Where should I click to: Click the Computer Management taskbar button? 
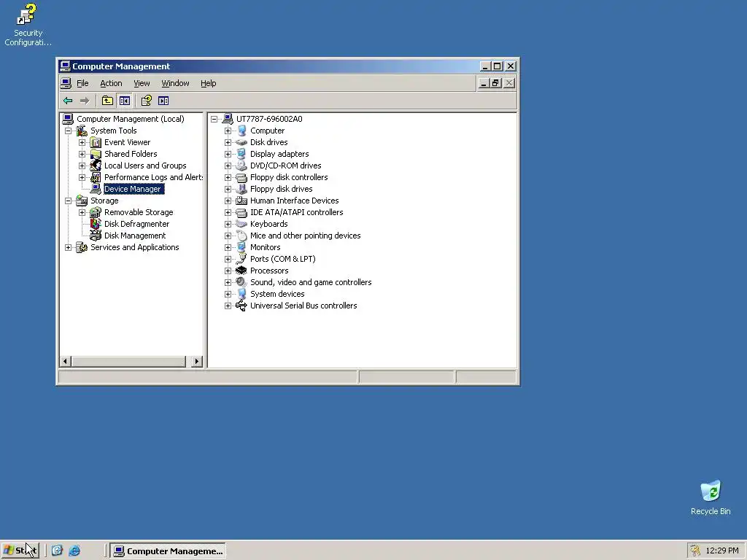168,551
